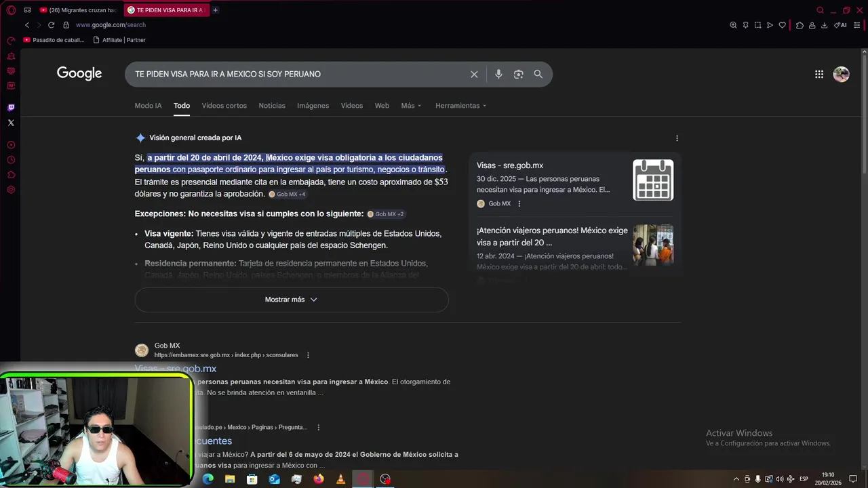Reload the current page
The image size is (868, 488).
coord(51,25)
